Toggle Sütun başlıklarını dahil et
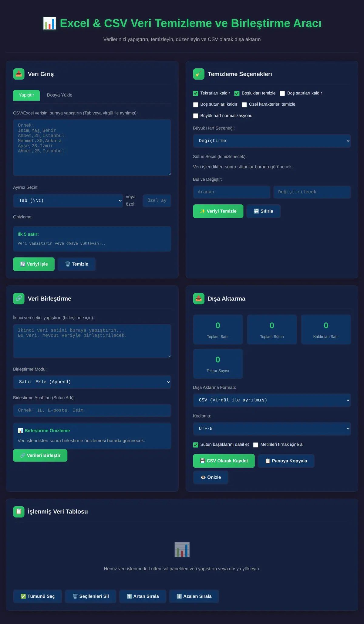The width and height of the screenshot is (364, 624). 196,445
